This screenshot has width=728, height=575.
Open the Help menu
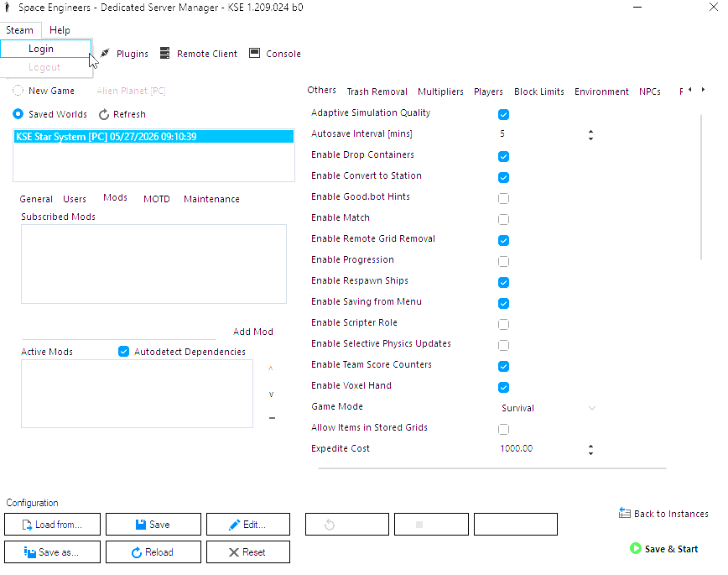(60, 30)
